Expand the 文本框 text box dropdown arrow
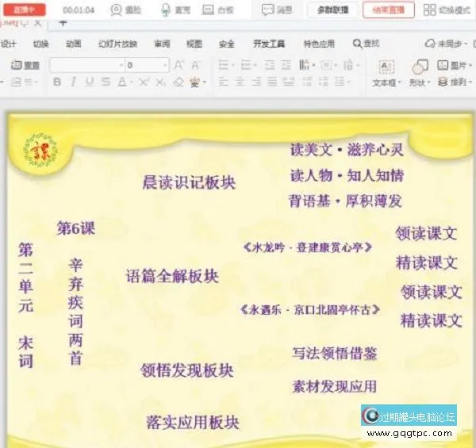The width and height of the screenshot is (476, 448). pyautogui.click(x=400, y=82)
